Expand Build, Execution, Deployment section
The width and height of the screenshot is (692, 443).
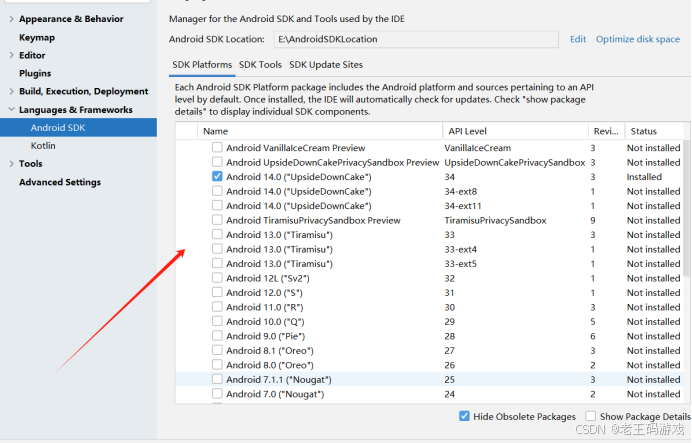[11, 91]
